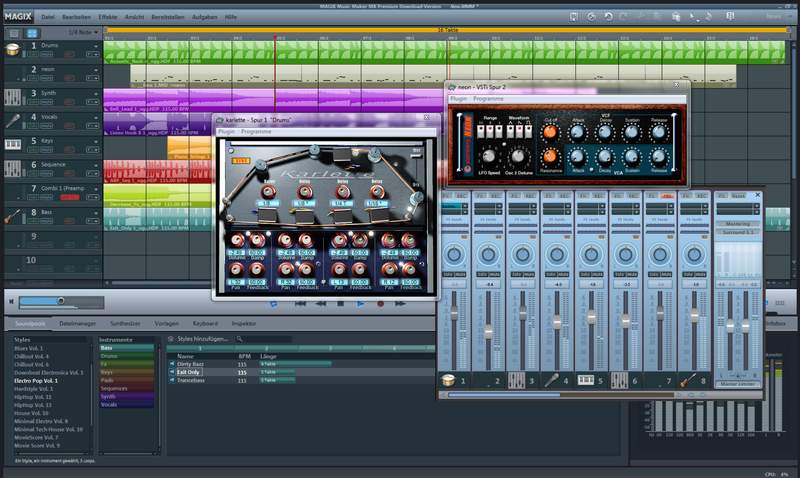The height and width of the screenshot is (478, 800).
Task: Open the Synth track menu arrow
Action: (x=95, y=94)
